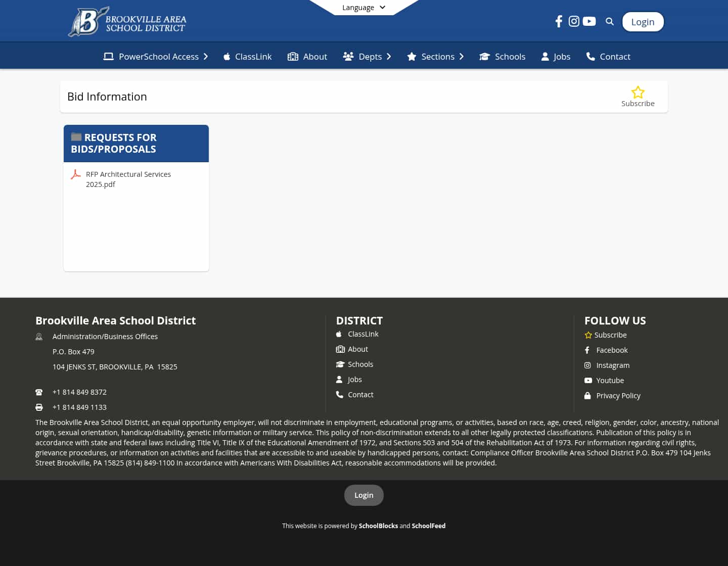Click the Login button in the header

coord(643,22)
